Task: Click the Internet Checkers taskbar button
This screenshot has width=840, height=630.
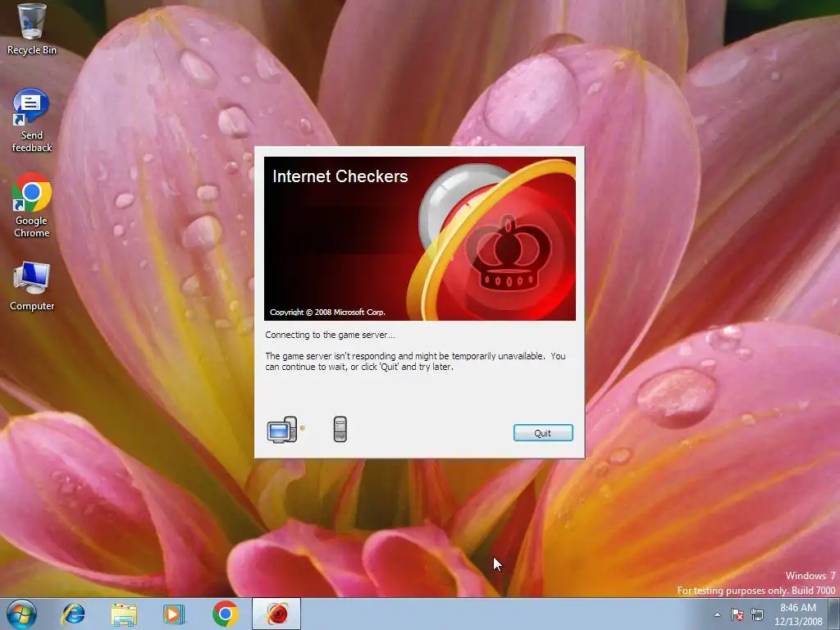Action: (276, 614)
